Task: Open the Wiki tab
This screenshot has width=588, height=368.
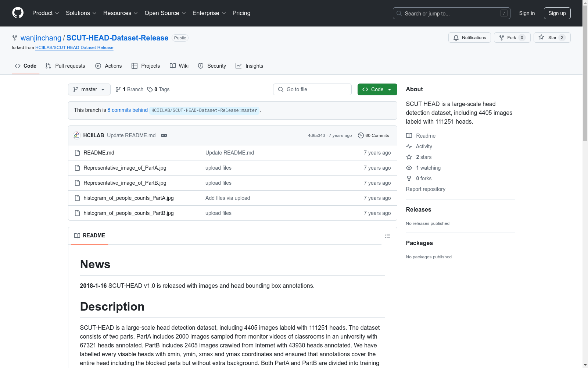Action: point(179,66)
